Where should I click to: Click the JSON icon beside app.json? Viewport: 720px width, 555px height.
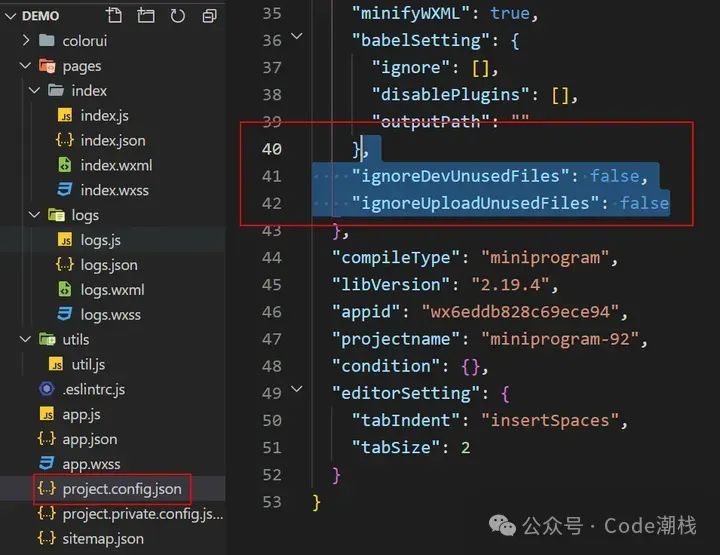click(47, 438)
